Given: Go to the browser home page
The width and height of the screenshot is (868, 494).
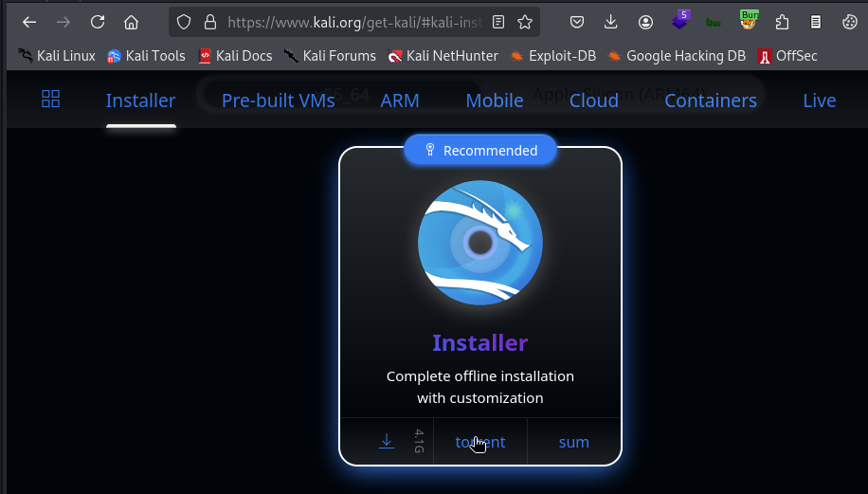Looking at the screenshot, I should click(x=131, y=22).
